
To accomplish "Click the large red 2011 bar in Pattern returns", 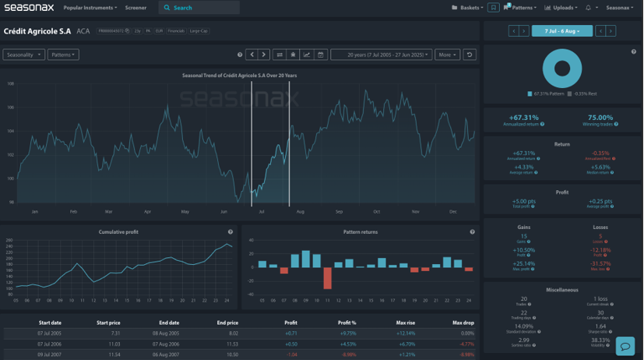I will (327, 278).
